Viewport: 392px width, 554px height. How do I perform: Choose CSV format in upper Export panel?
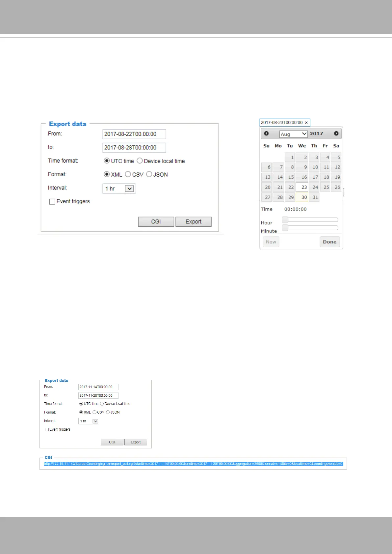[128, 174]
